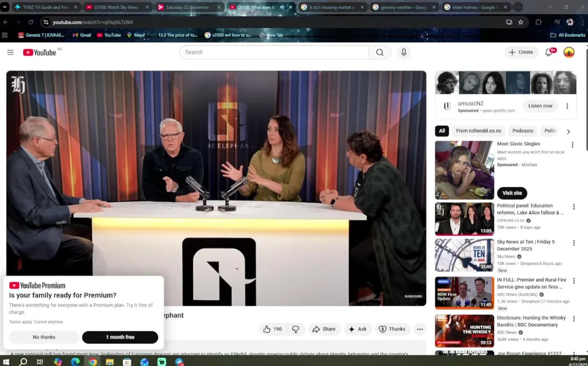Go to YouTube home via logo
Screen dimensions: 588x366
tap(40, 52)
